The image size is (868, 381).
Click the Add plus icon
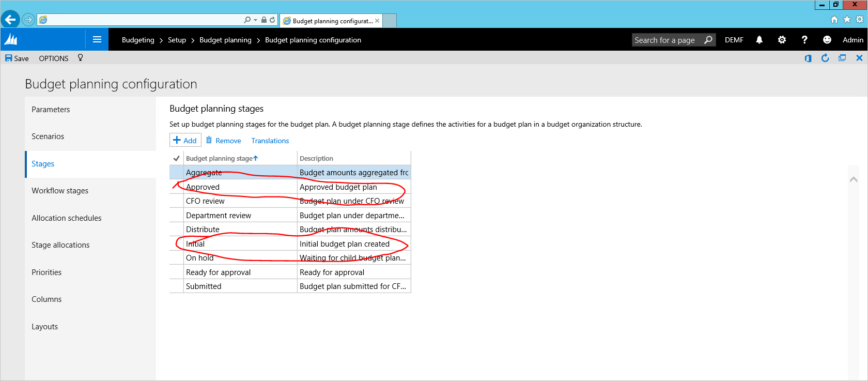click(177, 140)
